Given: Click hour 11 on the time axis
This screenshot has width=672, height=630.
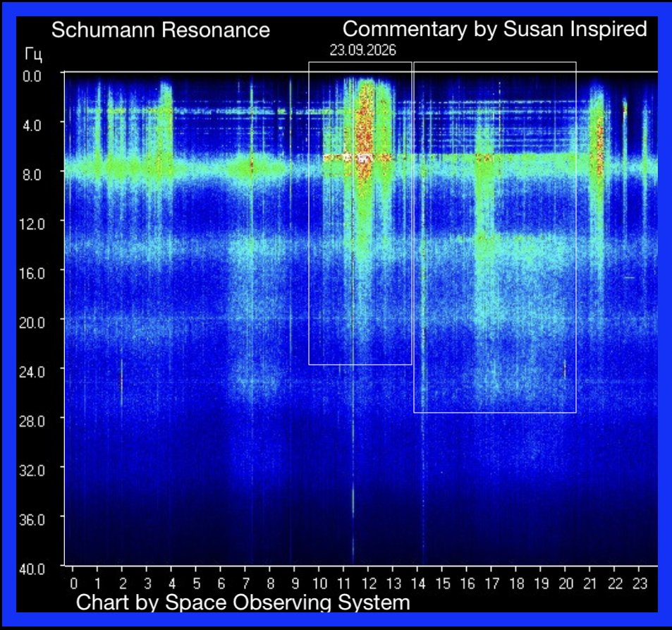Looking at the screenshot, I should click(344, 583).
